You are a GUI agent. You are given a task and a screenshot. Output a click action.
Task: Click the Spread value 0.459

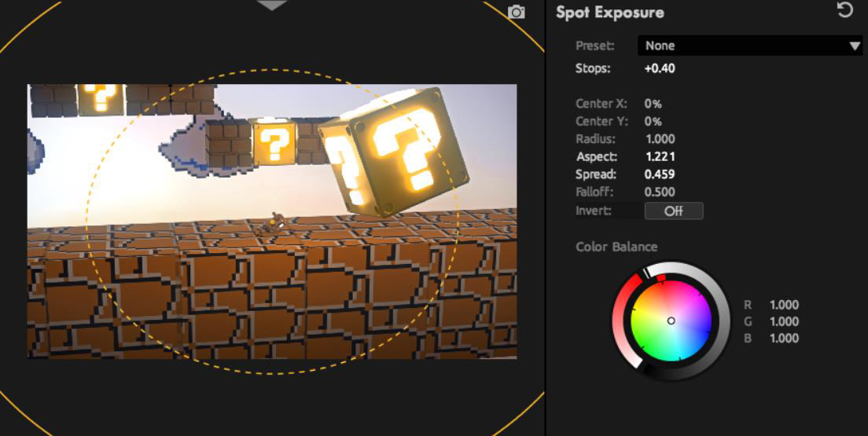660,174
